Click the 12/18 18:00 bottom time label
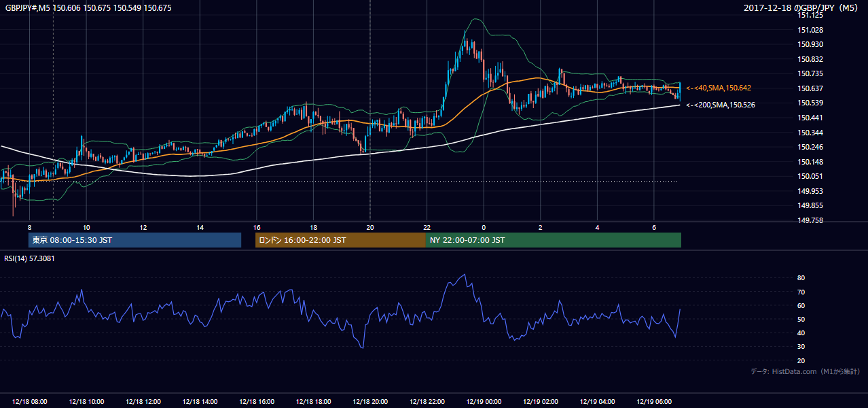The height and width of the screenshot is (408, 868). tap(313, 402)
